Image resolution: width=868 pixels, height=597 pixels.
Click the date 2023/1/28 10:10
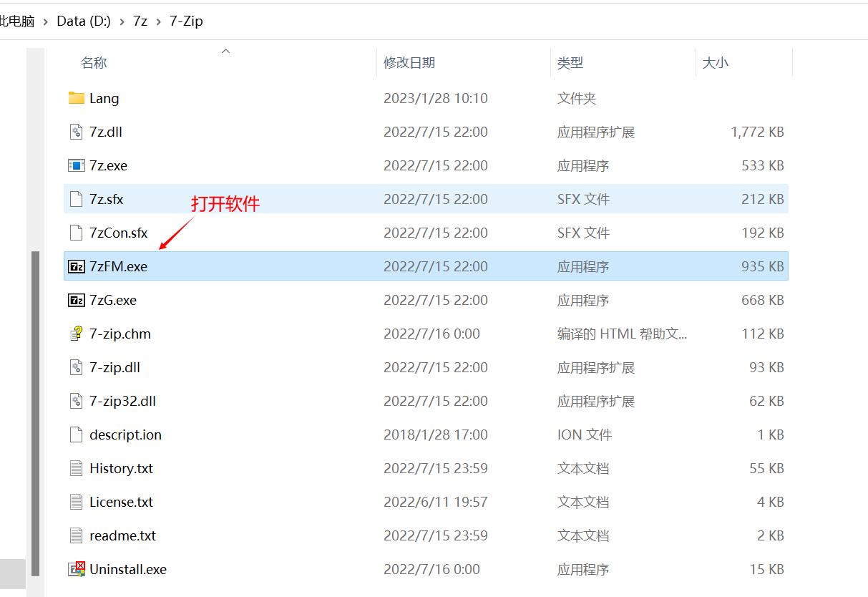click(x=436, y=98)
